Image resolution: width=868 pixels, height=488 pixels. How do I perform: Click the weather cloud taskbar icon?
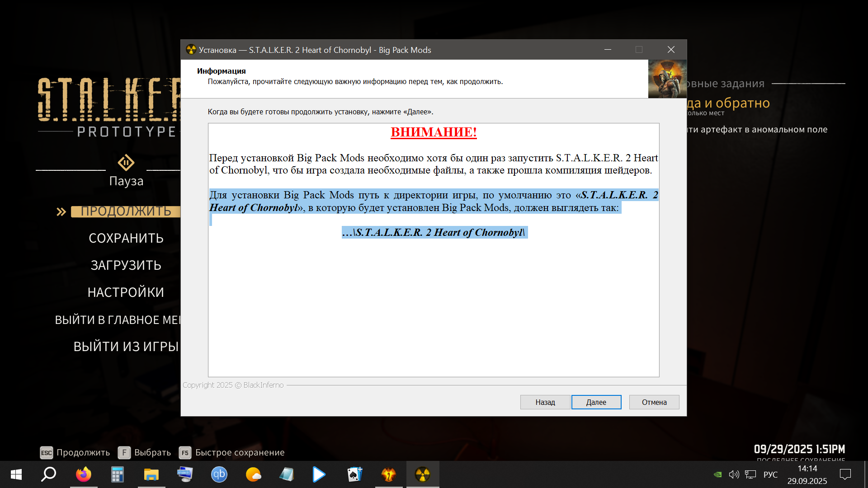pos(253,474)
